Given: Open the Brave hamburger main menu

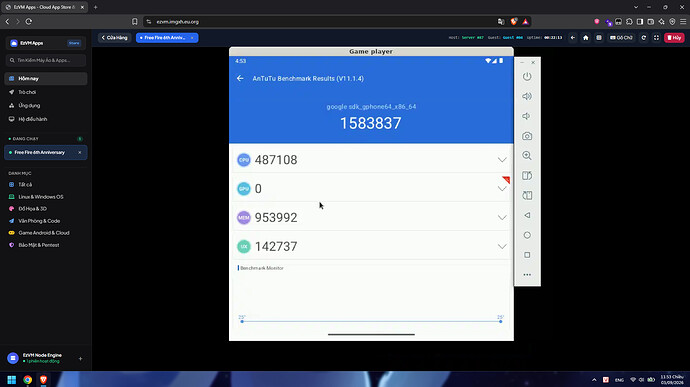Looking at the screenshot, I should [683, 22].
